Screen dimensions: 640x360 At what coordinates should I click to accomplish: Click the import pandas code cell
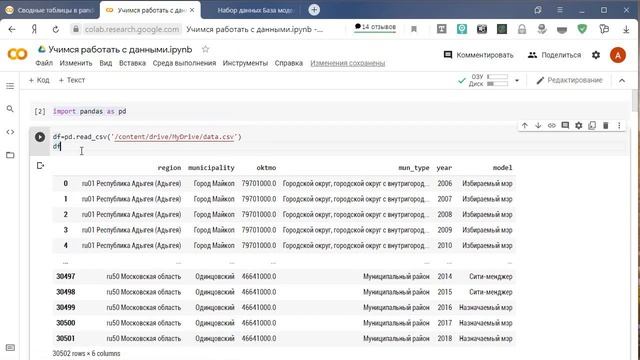click(331, 111)
